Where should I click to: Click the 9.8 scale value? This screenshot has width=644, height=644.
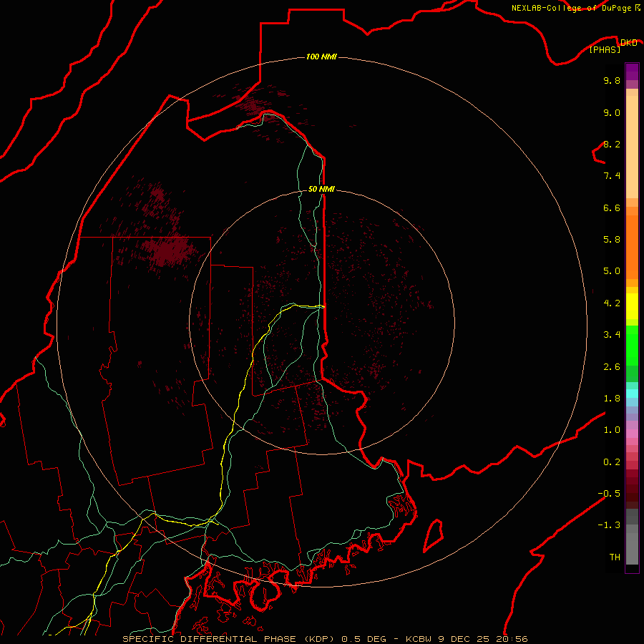click(x=612, y=81)
